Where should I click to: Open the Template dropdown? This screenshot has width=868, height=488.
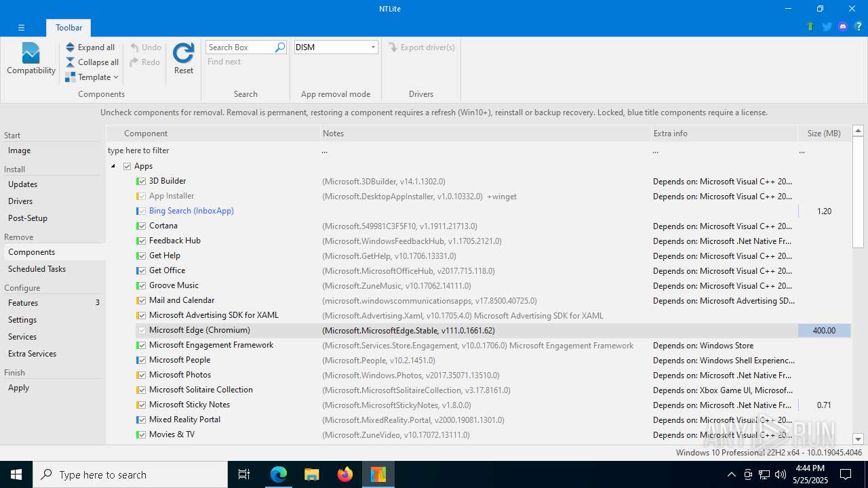[x=92, y=77]
